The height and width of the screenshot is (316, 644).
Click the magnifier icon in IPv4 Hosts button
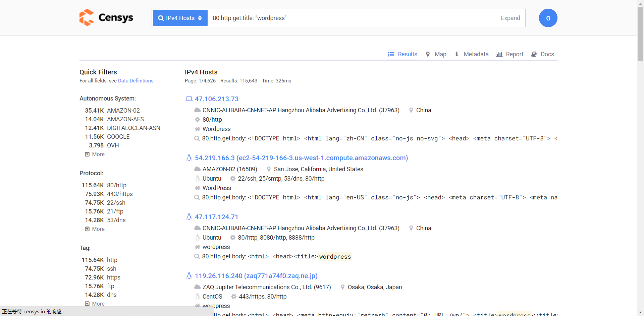tap(161, 18)
